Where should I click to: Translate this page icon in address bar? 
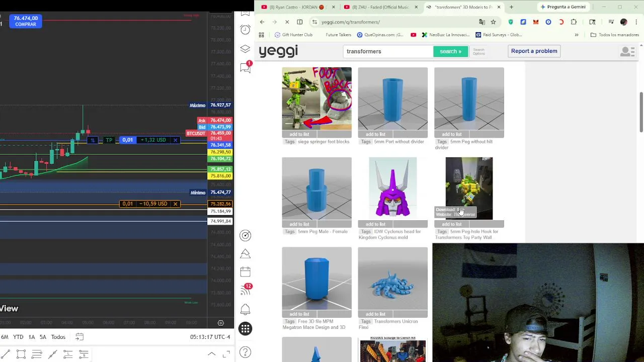coord(482,22)
